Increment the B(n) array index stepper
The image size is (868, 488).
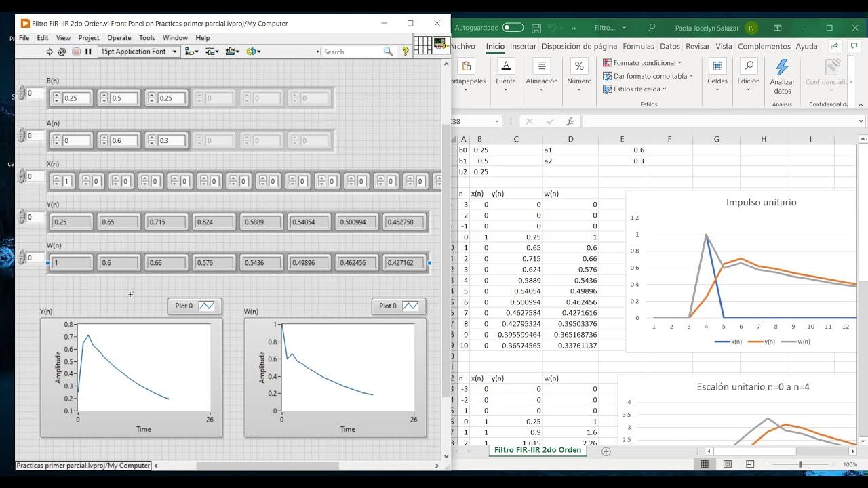tap(22, 90)
